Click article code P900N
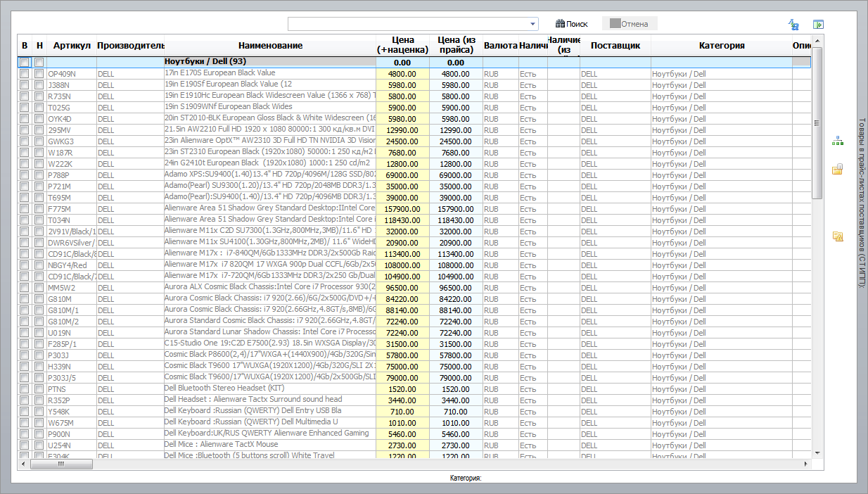 pos(72,433)
